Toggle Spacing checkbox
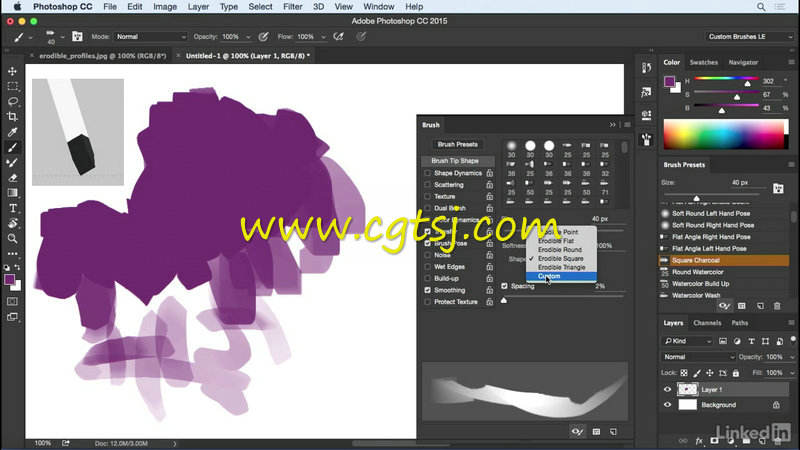Image resolution: width=800 pixels, height=450 pixels. coord(505,286)
